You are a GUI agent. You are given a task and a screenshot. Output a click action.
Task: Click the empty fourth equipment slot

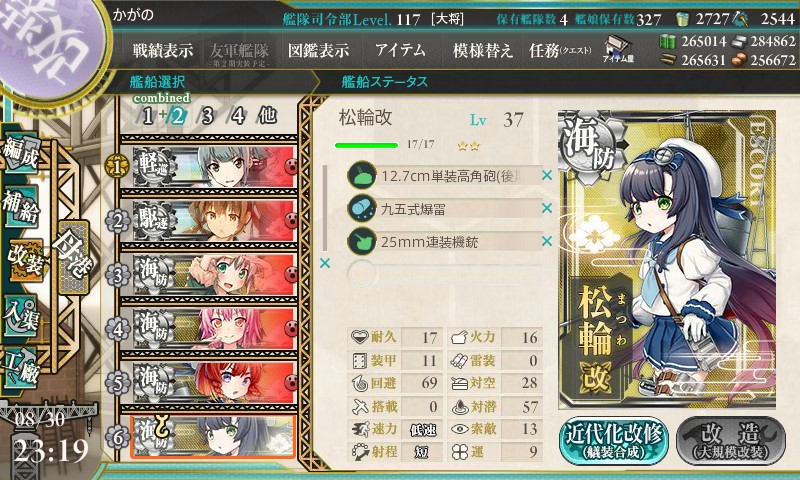444,274
